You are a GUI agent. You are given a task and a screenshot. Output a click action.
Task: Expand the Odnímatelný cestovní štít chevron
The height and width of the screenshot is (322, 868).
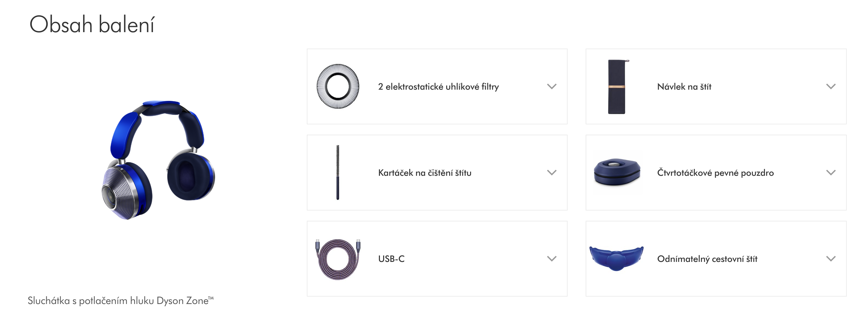coord(831,259)
